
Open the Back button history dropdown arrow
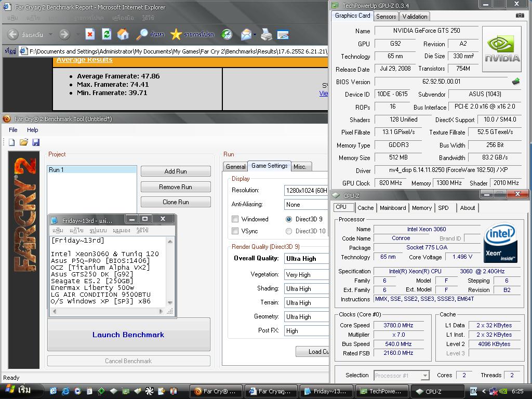[50, 34]
